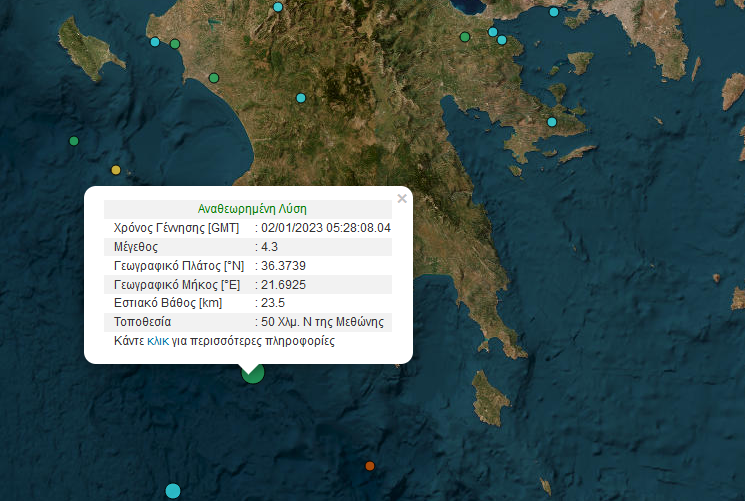Click cyan marker left of green marker near northwest coast

point(155,42)
